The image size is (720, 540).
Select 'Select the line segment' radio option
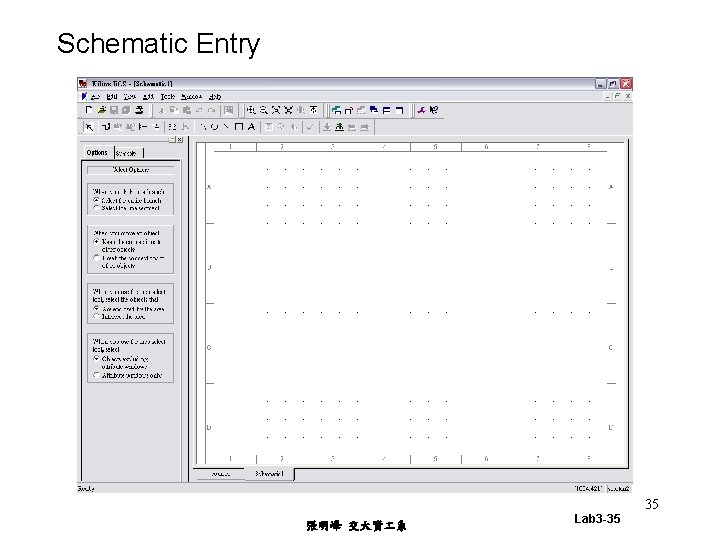[x=96, y=208]
